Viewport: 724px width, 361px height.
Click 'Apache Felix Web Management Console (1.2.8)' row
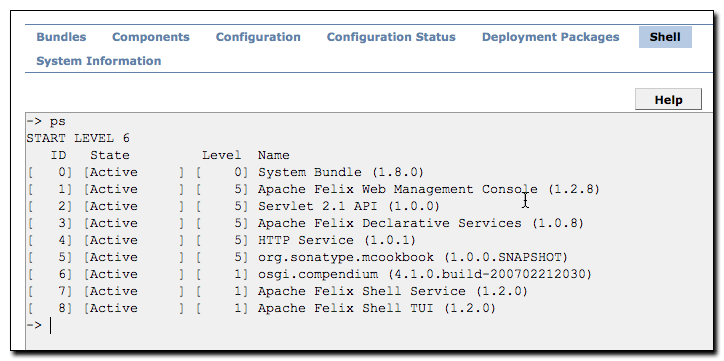[313, 189]
